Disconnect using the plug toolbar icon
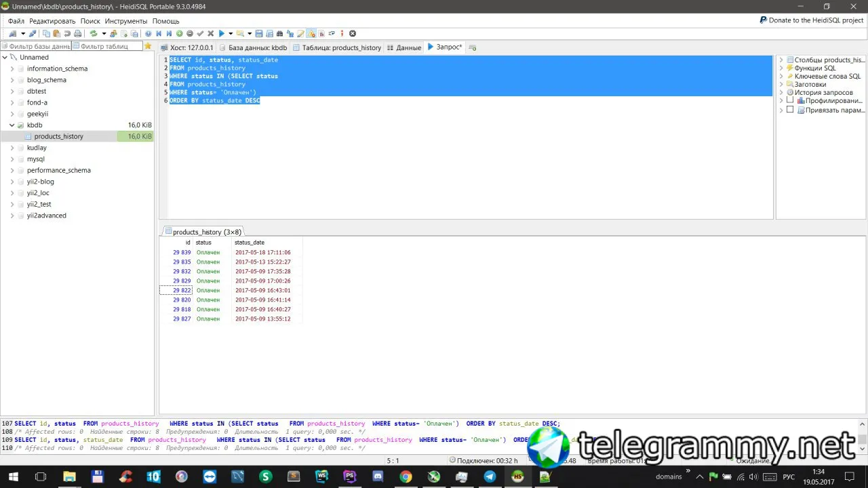Viewport: 868px width, 488px height. coord(32,33)
